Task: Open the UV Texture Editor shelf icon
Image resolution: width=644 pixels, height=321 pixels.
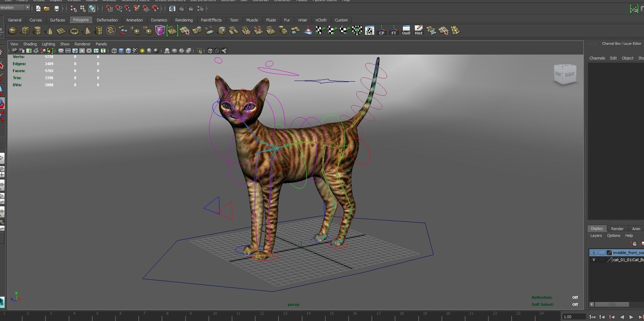Action: (x=369, y=31)
